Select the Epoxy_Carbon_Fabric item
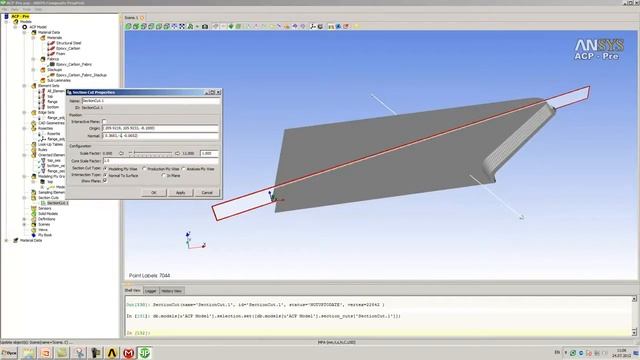The image size is (640, 360). [x=73, y=64]
